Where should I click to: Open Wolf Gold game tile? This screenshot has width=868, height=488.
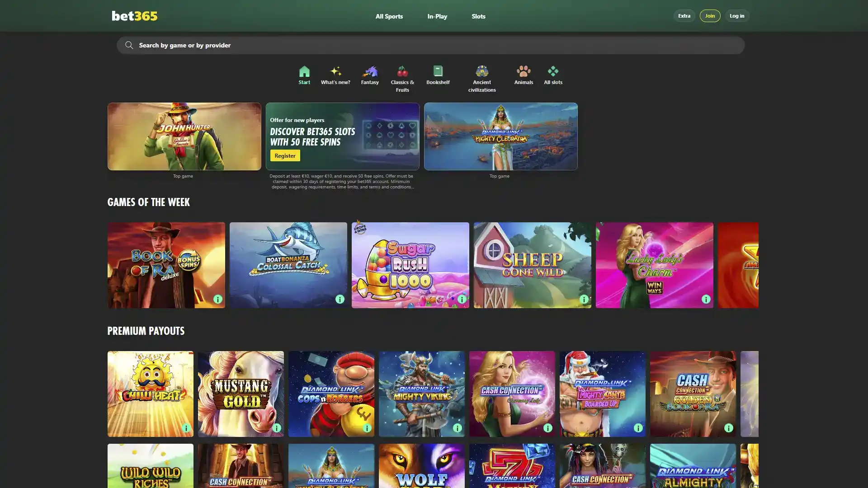422,466
